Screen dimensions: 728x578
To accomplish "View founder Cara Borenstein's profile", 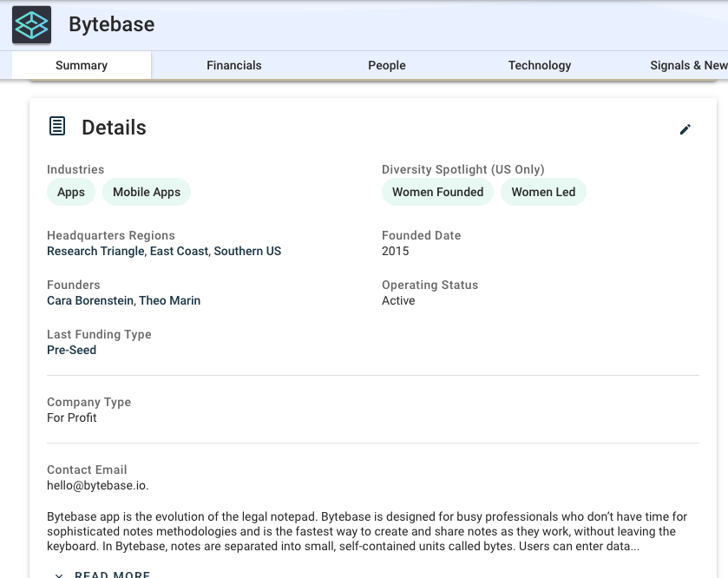I will tap(90, 301).
